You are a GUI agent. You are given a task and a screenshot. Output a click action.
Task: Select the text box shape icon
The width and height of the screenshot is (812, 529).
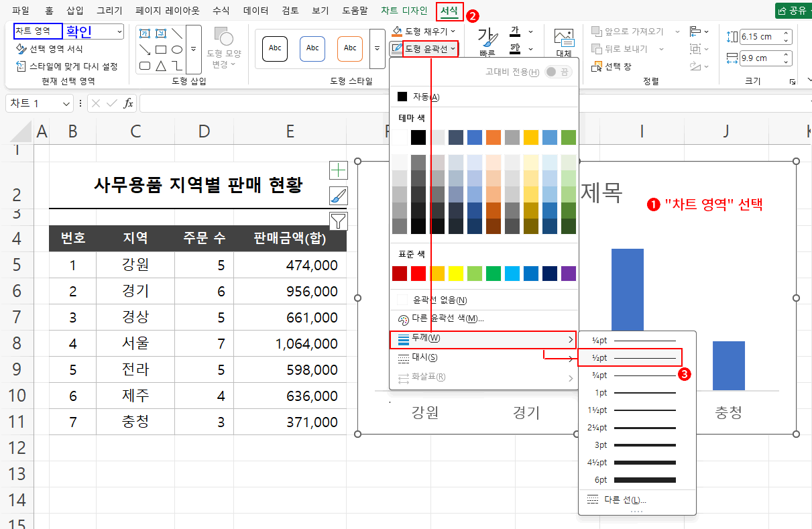(x=144, y=33)
